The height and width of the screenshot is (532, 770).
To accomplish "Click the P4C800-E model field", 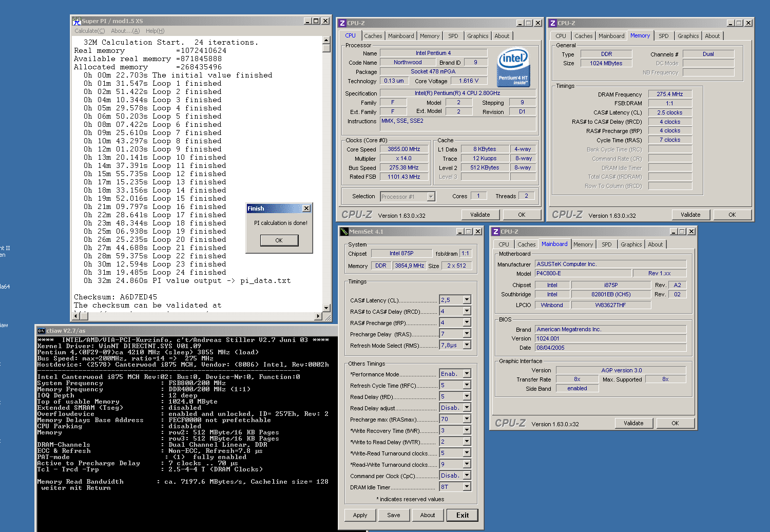I will tap(583, 274).
